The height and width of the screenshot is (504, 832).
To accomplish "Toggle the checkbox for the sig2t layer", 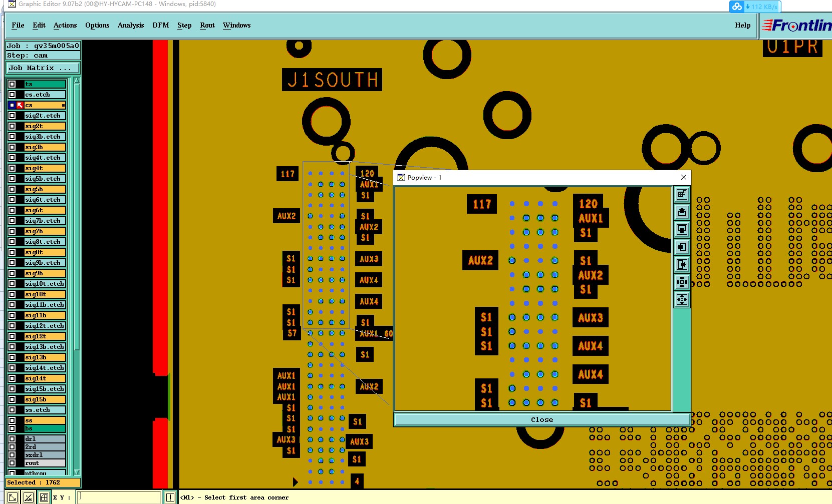I will tap(12, 126).
